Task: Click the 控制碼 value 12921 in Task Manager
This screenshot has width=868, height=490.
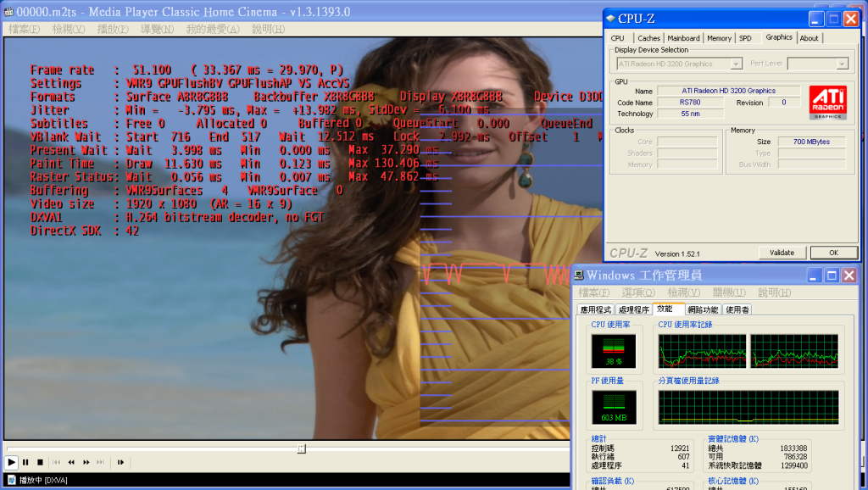Action: tap(680, 448)
